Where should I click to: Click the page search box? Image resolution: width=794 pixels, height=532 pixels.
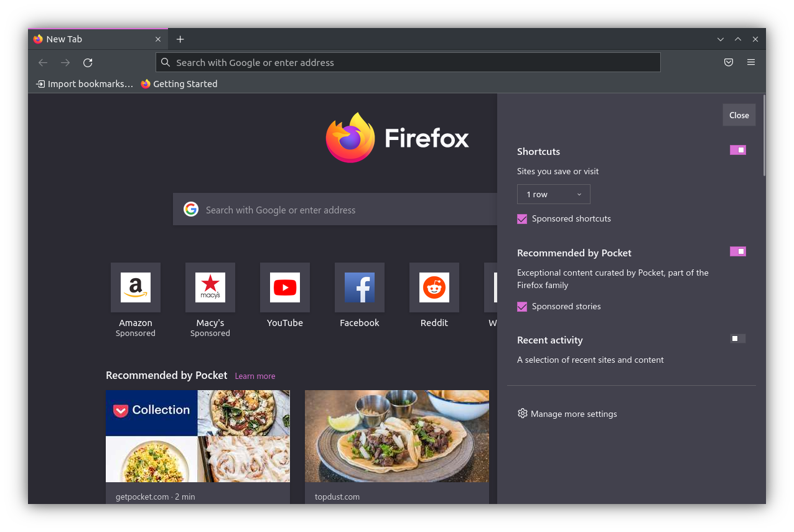[x=335, y=209]
